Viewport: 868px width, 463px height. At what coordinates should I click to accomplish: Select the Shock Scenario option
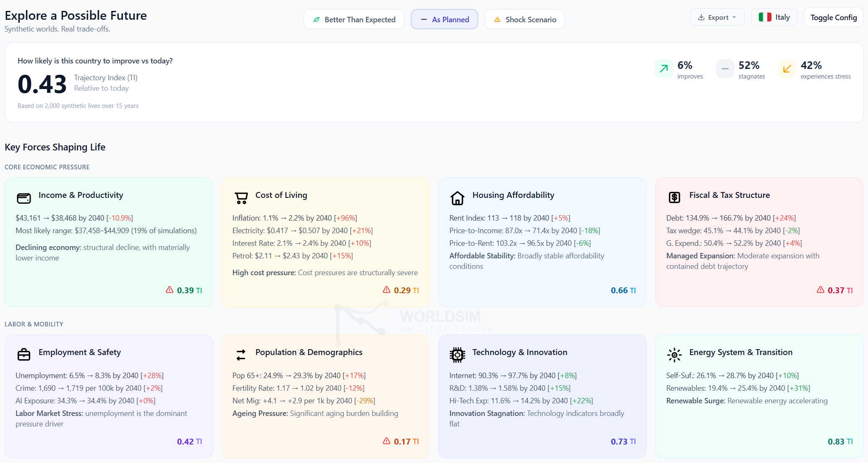pyautogui.click(x=524, y=19)
